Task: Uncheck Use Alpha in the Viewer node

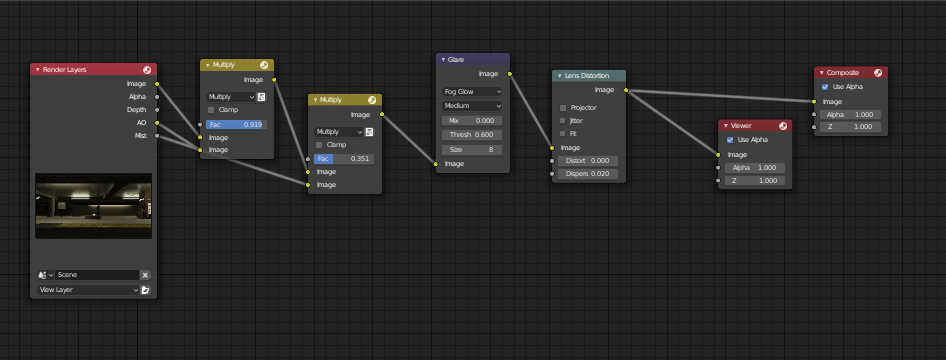Action: pos(729,140)
